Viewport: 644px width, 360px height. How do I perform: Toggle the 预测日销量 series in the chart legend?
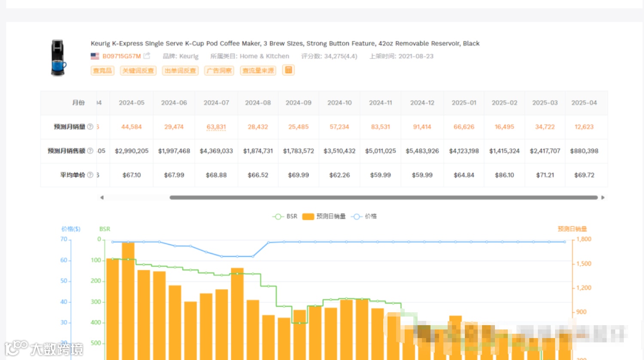click(x=324, y=216)
